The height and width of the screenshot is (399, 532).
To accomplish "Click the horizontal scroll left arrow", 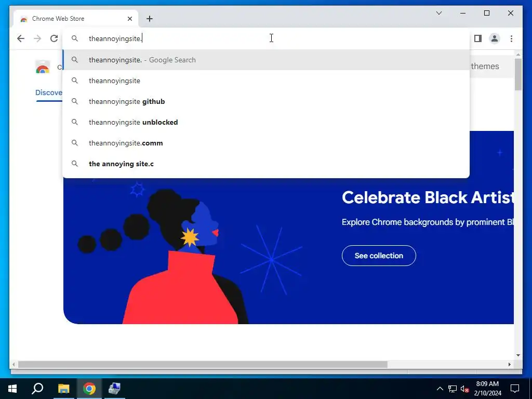I will [14, 364].
